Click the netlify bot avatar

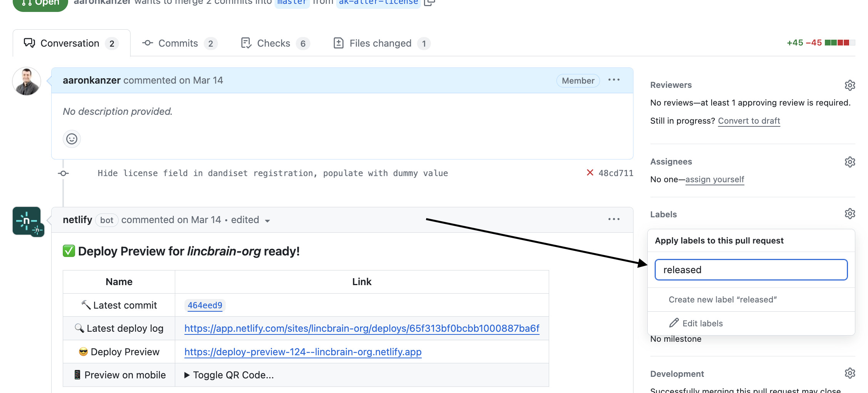(28, 221)
